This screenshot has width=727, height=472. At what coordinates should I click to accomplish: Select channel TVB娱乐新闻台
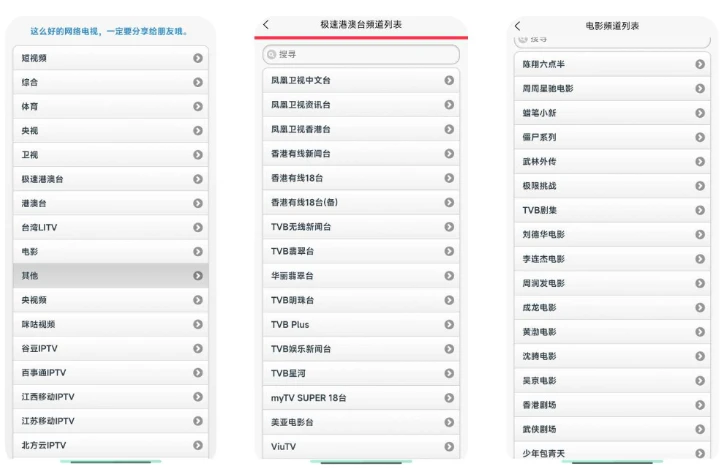361,349
